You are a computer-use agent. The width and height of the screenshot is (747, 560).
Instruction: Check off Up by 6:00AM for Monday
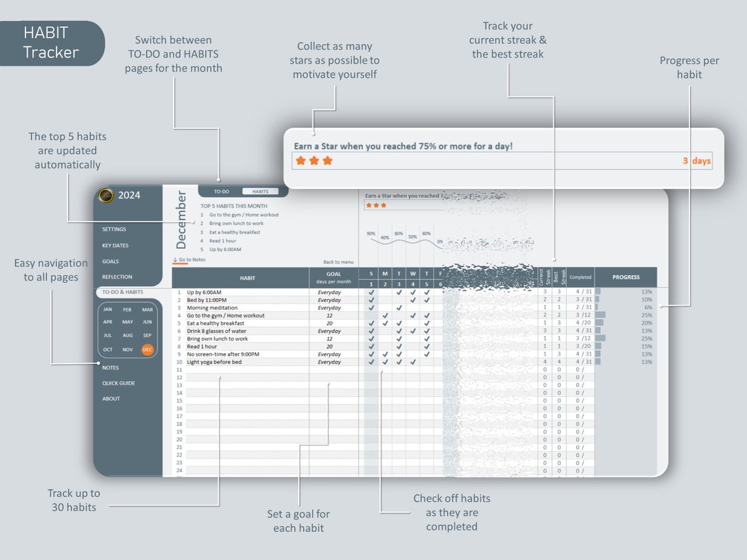(x=385, y=292)
